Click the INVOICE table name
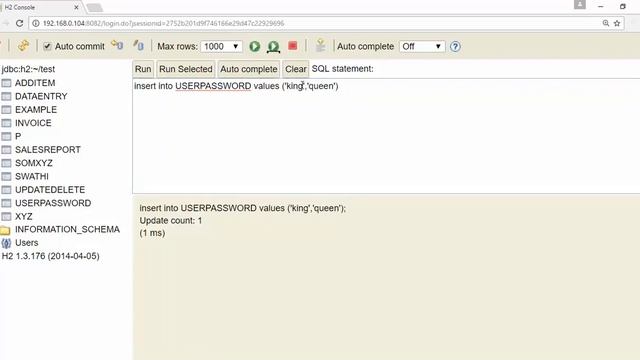This screenshot has height=360, width=640. pyautogui.click(x=33, y=123)
